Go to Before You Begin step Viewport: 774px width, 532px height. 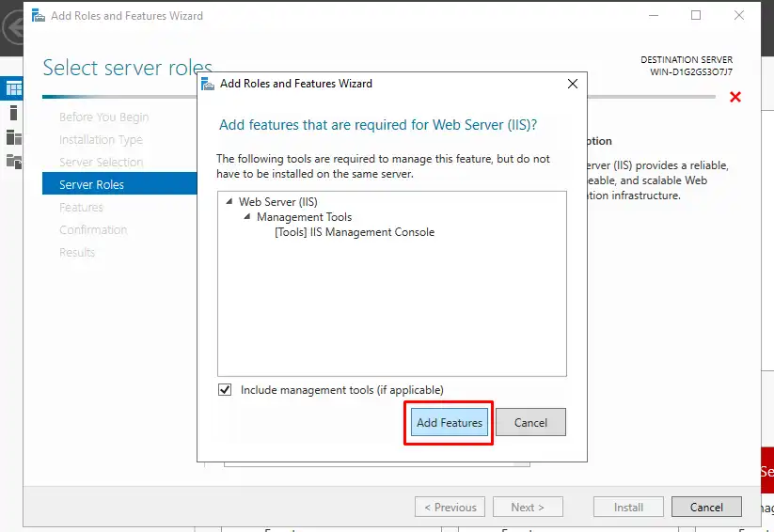103,117
